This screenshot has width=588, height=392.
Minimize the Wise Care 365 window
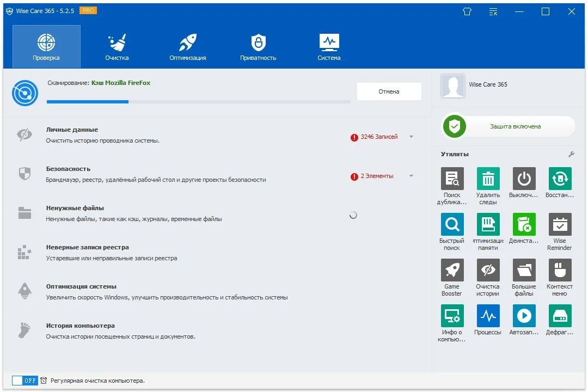pyautogui.click(x=519, y=11)
